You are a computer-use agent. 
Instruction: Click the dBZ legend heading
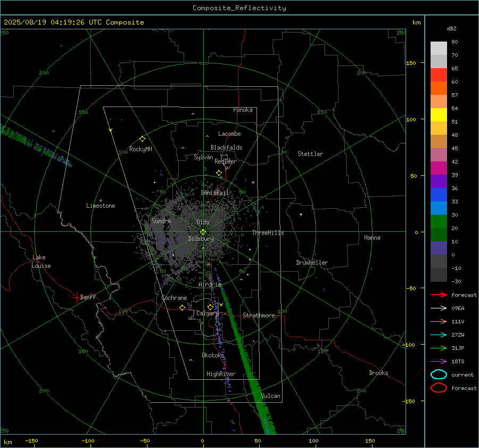pyautogui.click(x=451, y=28)
